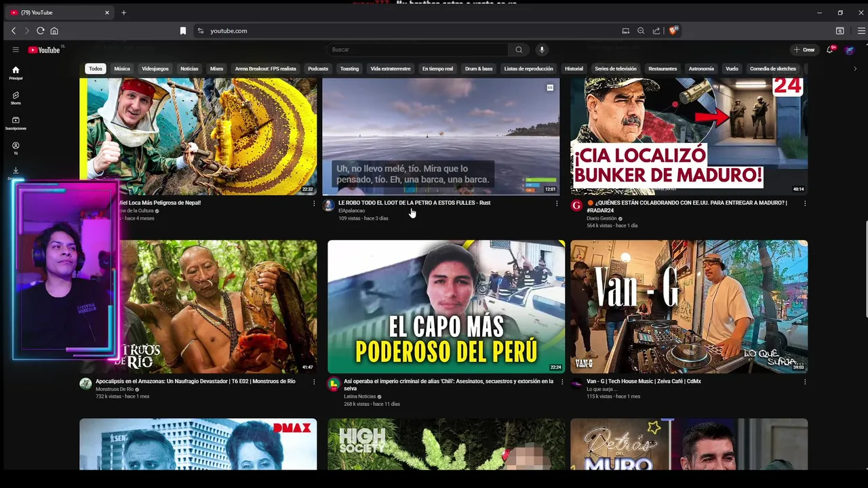Viewport: 868px width, 488px height.
Task: Open LE ROBO TODO EL LOOT video title
Action: coord(414,203)
